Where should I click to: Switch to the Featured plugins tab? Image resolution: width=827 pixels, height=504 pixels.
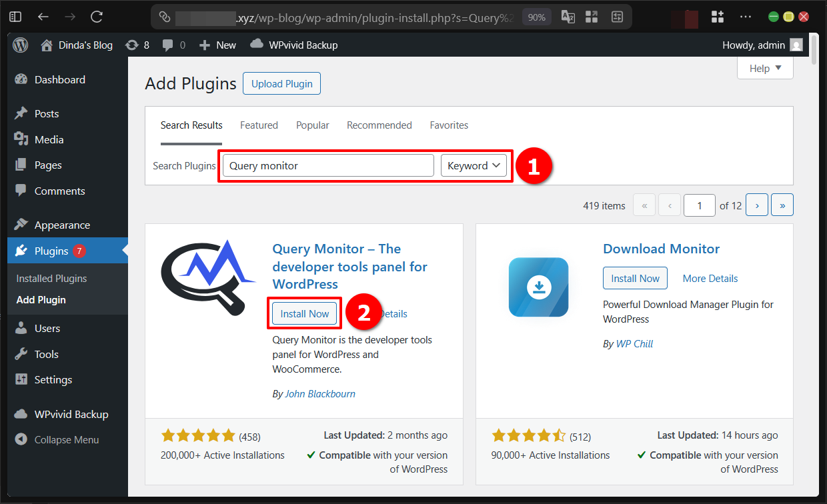[x=259, y=125]
